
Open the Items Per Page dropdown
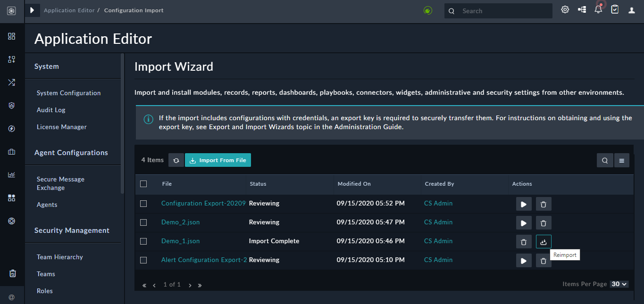(x=619, y=284)
